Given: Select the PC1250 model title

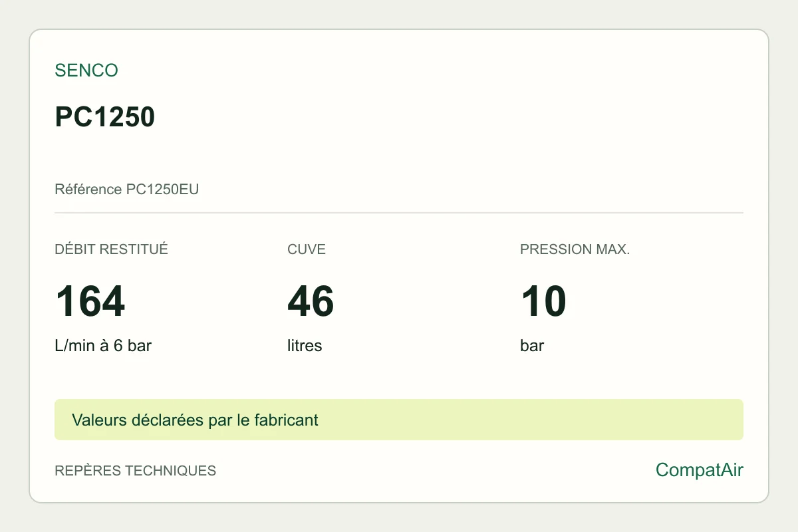Looking at the screenshot, I should 105,117.
